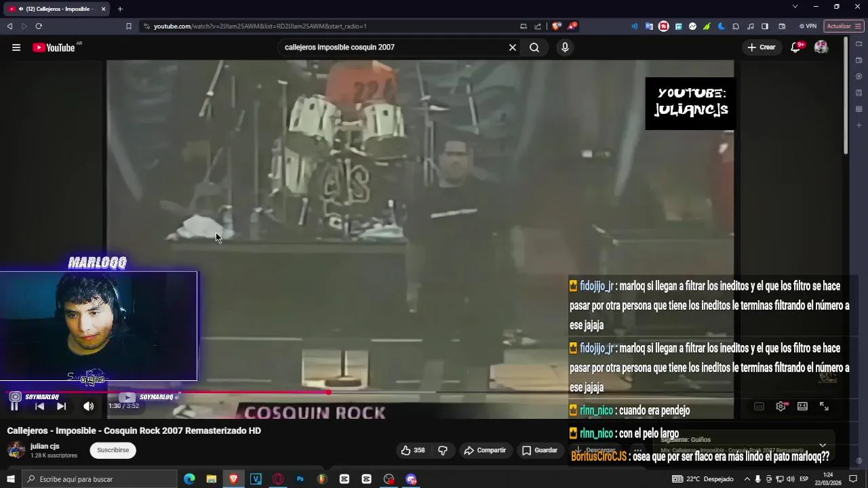
Task: Open Brave Shields lion icon
Action: click(x=557, y=26)
